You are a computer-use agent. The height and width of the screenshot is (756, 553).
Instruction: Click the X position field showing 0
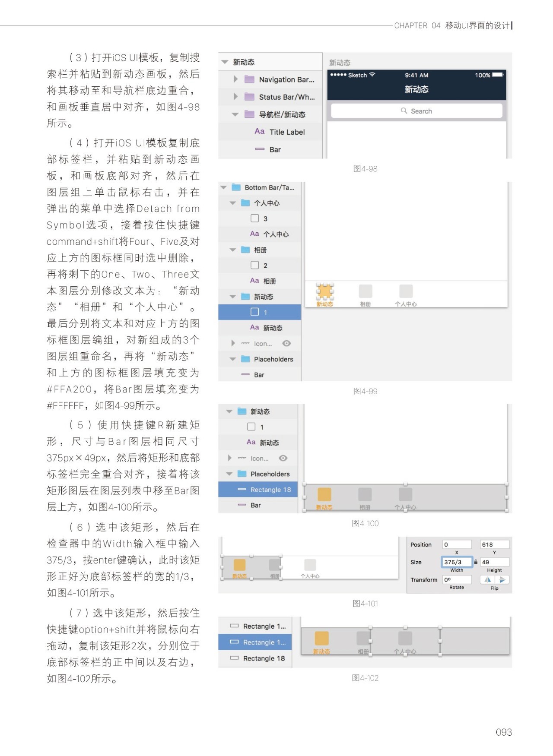(457, 544)
